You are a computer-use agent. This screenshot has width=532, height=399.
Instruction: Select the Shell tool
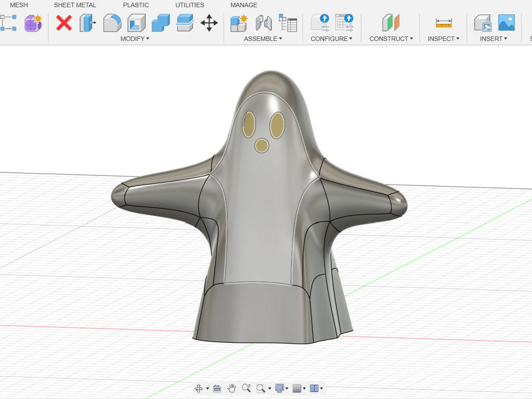[x=137, y=23]
